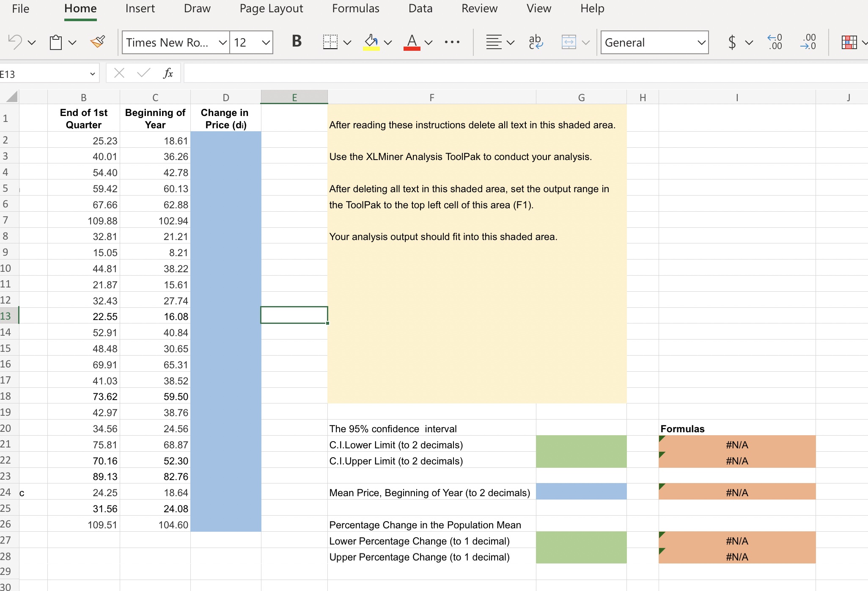This screenshot has width=868, height=591.
Task: Open the Insert Function dialog
Action: pos(168,73)
